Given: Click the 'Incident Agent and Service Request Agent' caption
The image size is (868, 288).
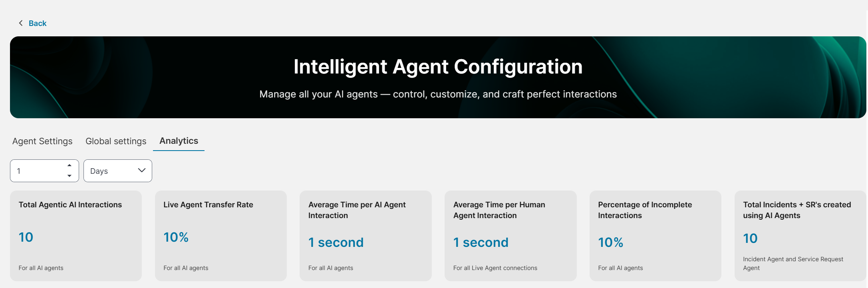Looking at the screenshot, I should click(793, 264).
